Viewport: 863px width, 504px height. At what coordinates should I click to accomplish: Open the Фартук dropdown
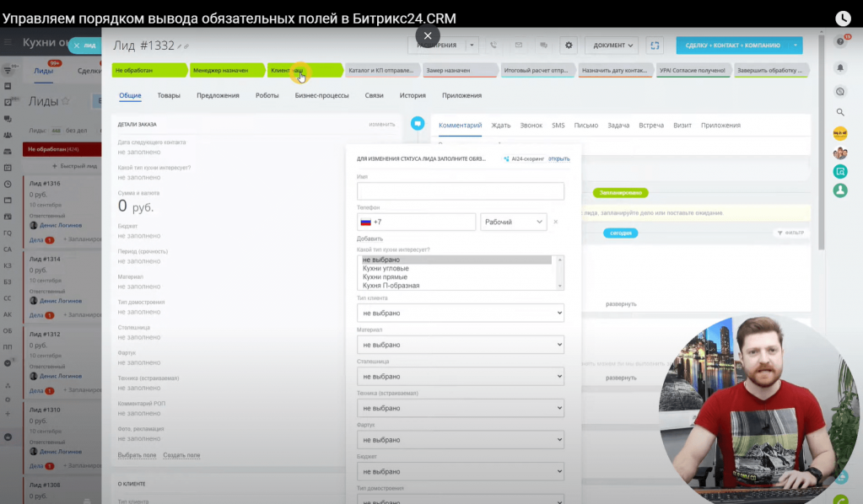coord(460,440)
